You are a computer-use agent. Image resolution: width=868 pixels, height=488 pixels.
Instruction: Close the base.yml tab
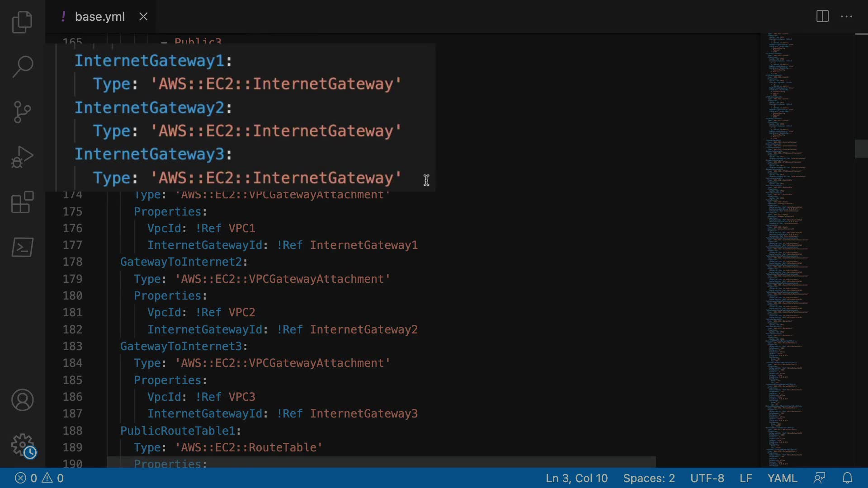(x=143, y=17)
